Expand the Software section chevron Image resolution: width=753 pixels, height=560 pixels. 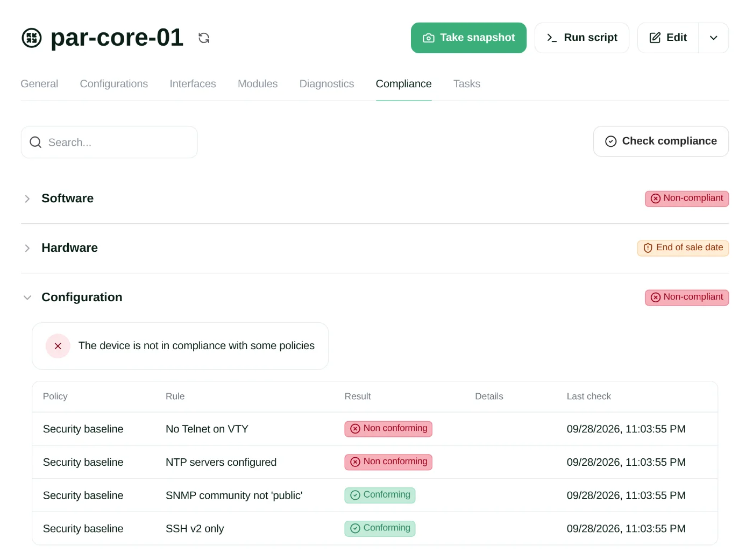[x=27, y=199]
